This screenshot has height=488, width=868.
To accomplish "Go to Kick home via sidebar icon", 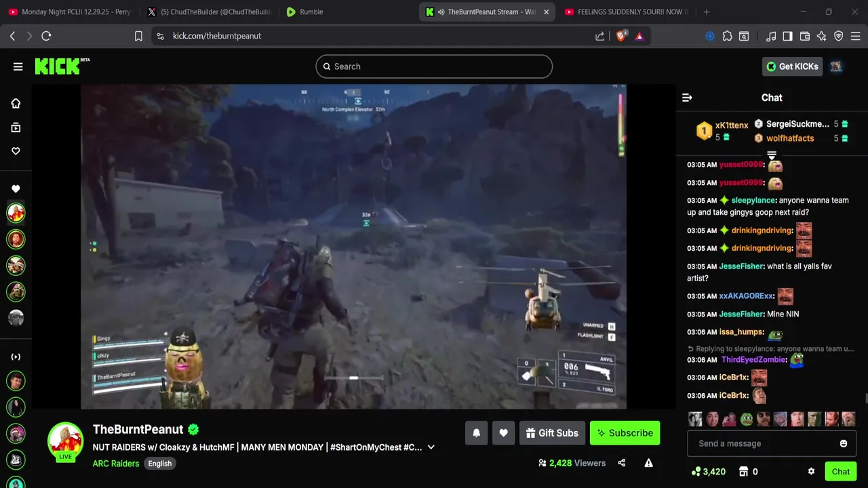I will (x=16, y=103).
